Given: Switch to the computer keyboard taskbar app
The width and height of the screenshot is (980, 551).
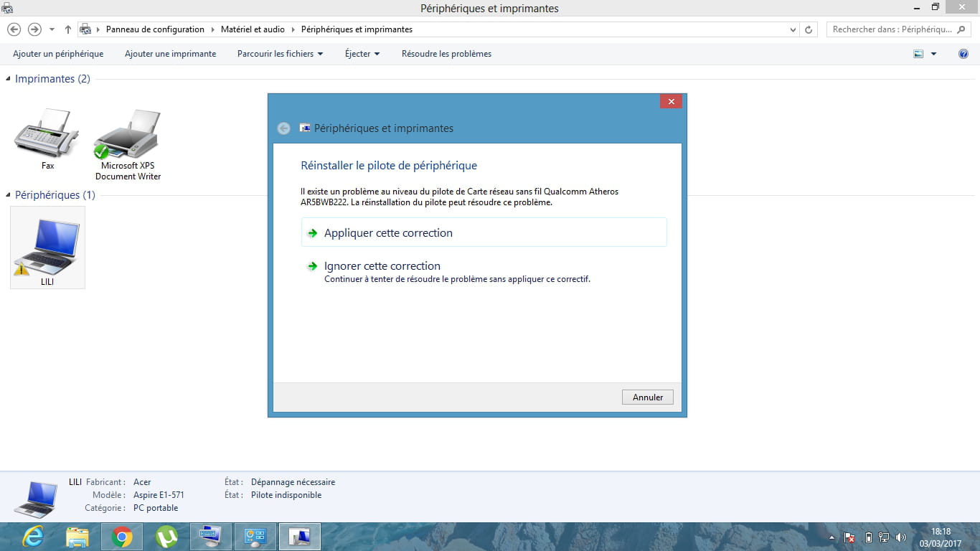Looking at the screenshot, I should (x=211, y=537).
